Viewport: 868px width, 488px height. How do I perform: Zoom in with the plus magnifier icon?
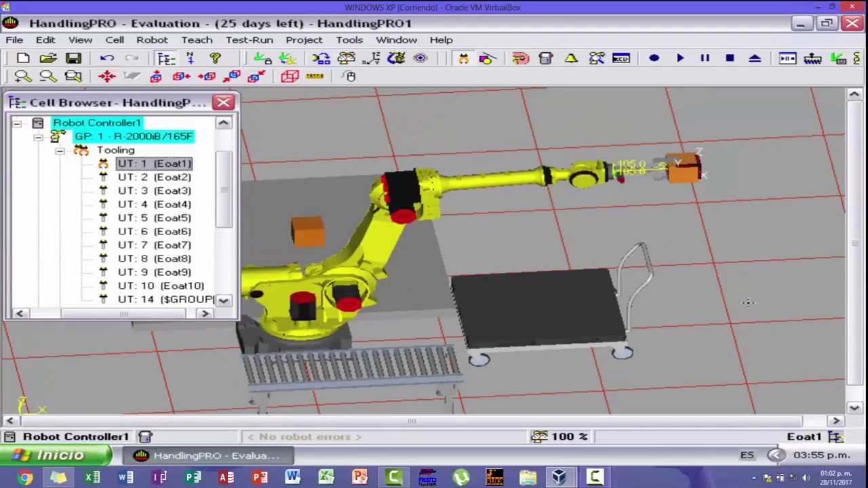click(x=22, y=76)
